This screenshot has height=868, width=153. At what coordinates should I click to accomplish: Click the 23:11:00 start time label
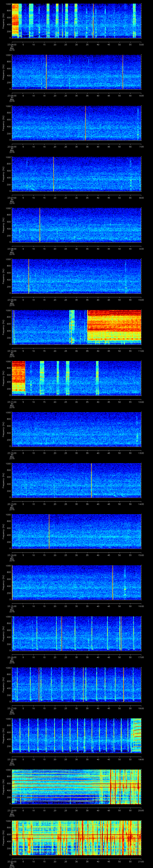click(x=12, y=402)
